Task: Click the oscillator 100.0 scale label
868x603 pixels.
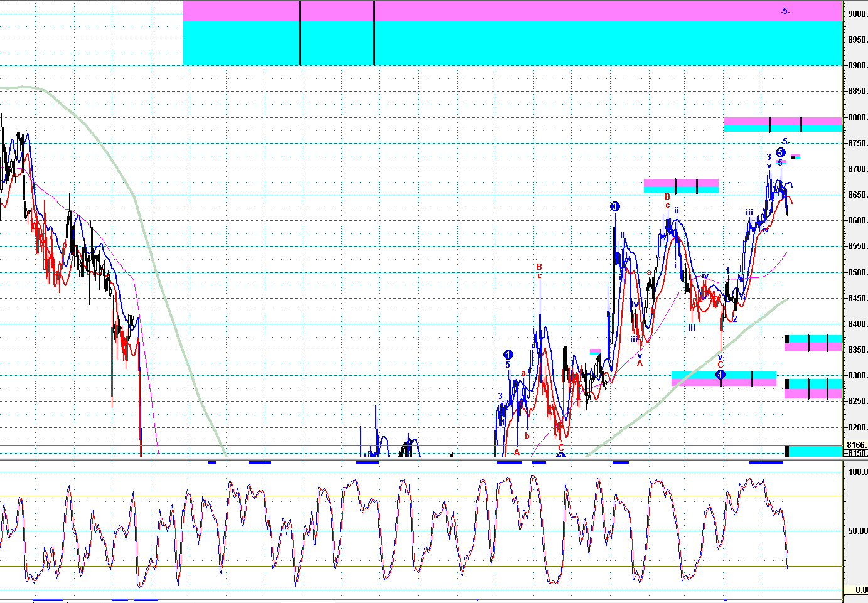Action: (x=857, y=472)
